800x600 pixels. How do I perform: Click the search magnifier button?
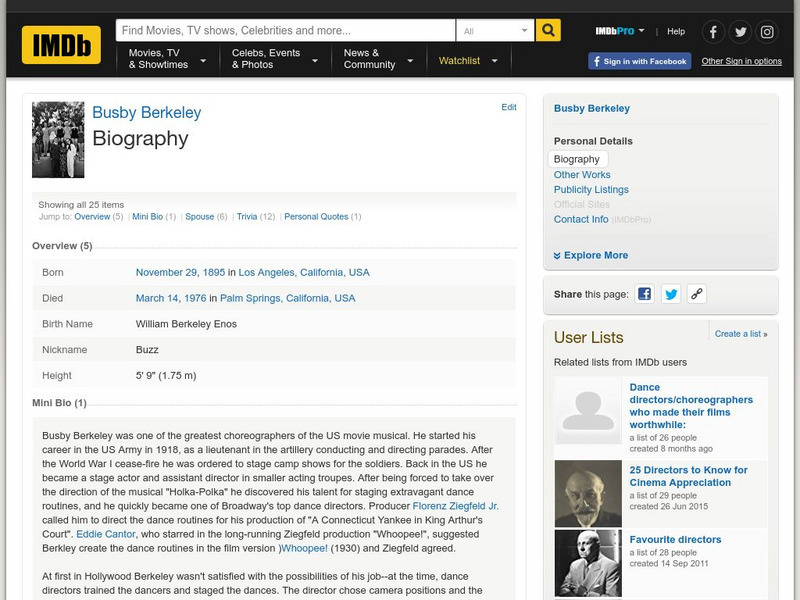coord(548,31)
